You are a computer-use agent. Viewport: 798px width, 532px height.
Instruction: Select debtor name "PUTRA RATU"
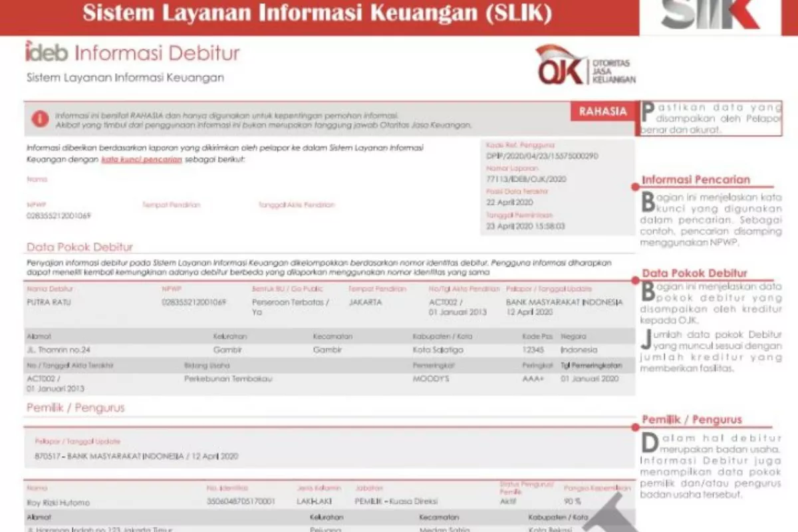49,302
